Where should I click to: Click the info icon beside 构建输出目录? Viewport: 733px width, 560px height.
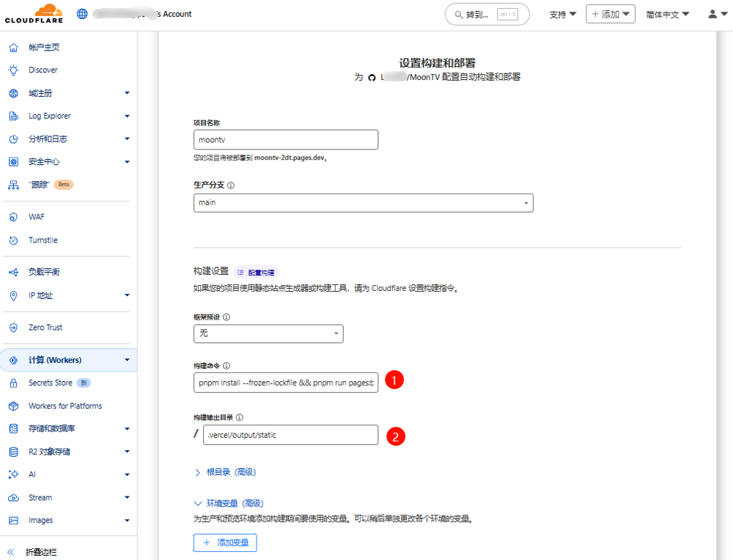240,417
